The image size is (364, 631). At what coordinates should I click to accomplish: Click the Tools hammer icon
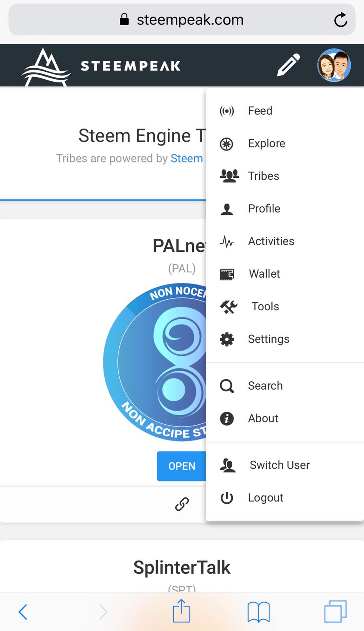228,307
